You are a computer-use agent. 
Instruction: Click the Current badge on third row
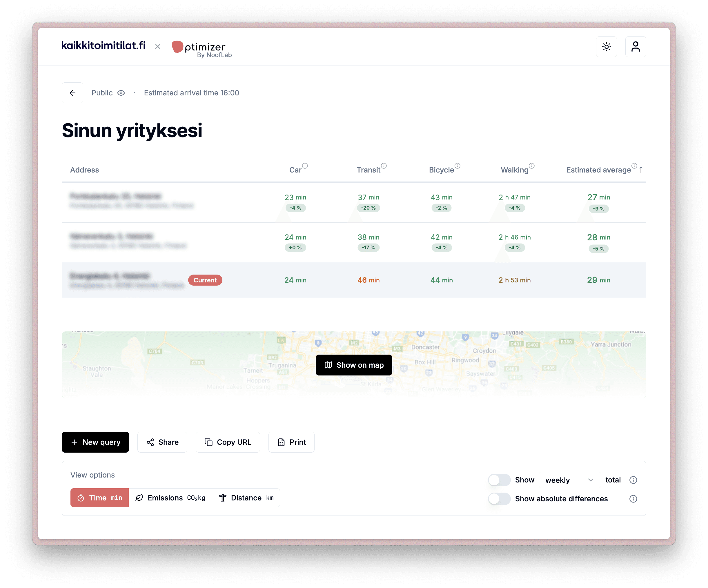[205, 280]
